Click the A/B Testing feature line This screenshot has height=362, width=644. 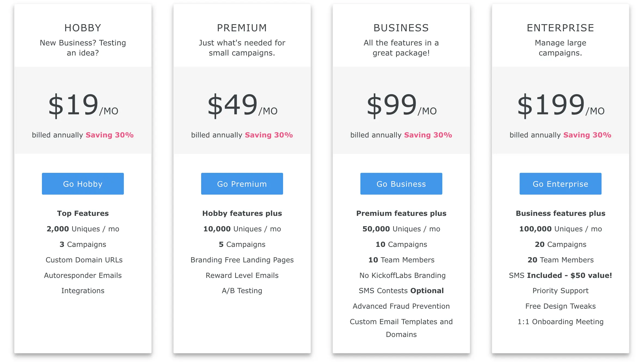(x=242, y=291)
